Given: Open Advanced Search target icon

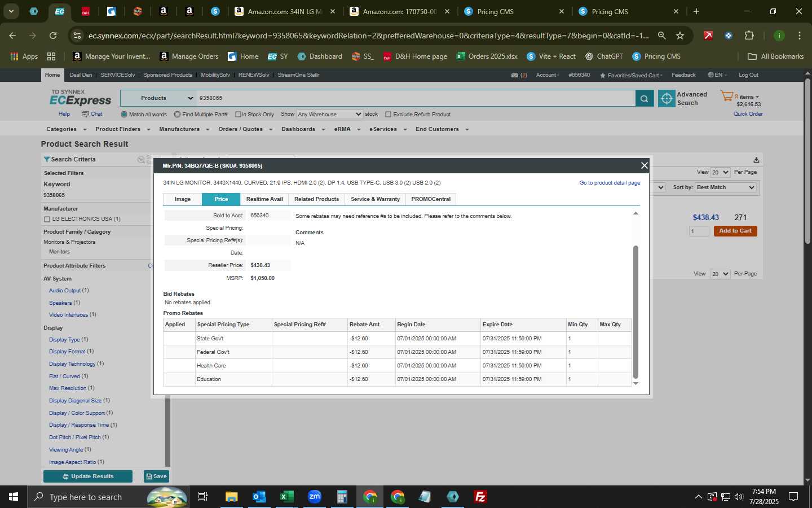Looking at the screenshot, I should pyautogui.click(x=667, y=98).
